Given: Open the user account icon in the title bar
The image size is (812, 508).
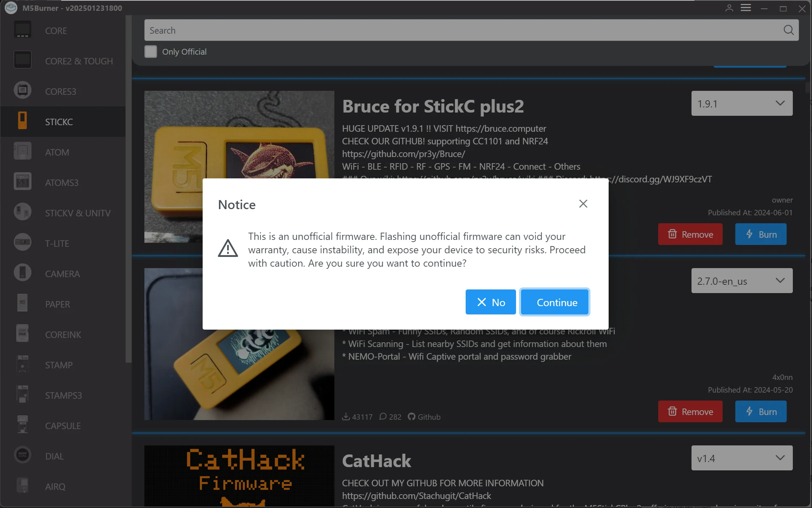Looking at the screenshot, I should [x=729, y=8].
